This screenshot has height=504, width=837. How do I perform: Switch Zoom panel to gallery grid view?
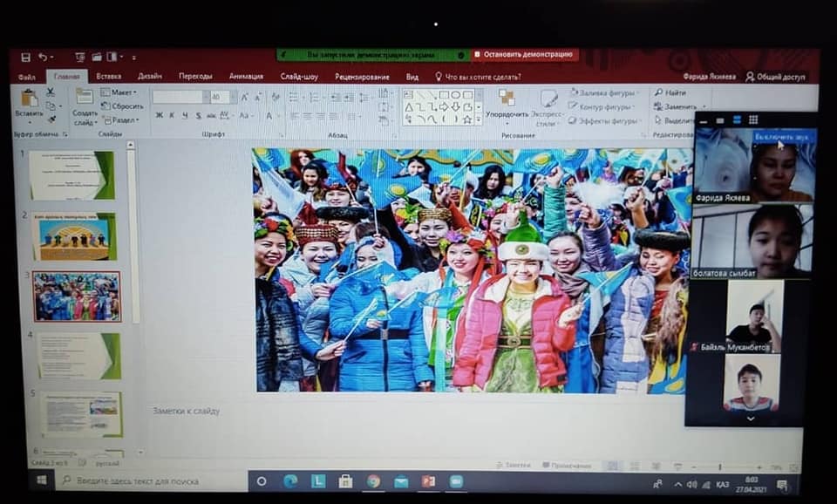[x=753, y=120]
